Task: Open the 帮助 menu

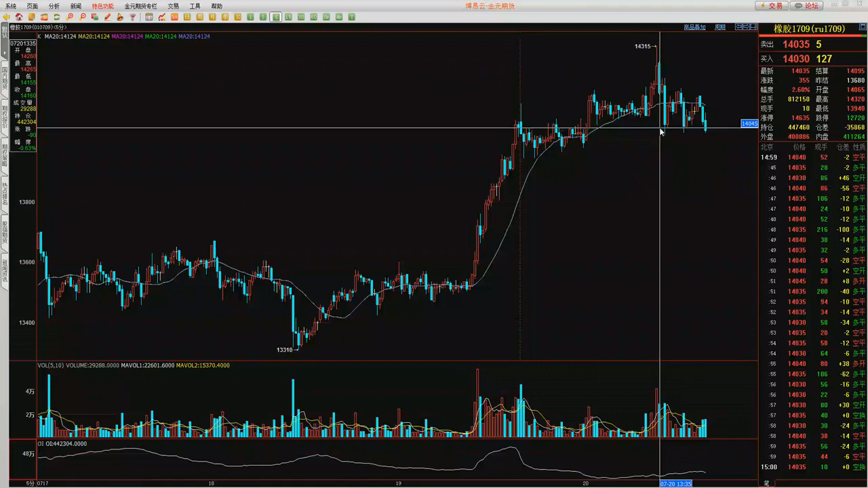Action: pyautogui.click(x=217, y=6)
